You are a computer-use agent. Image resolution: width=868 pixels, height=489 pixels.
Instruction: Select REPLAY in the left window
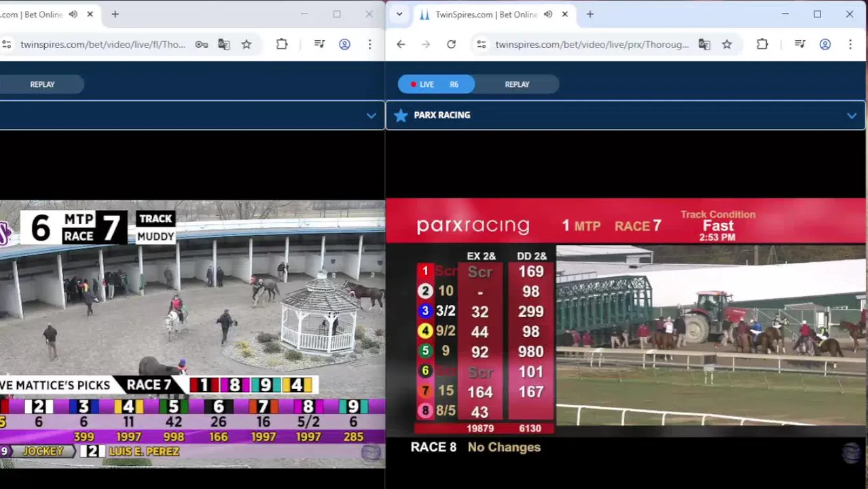pos(42,84)
